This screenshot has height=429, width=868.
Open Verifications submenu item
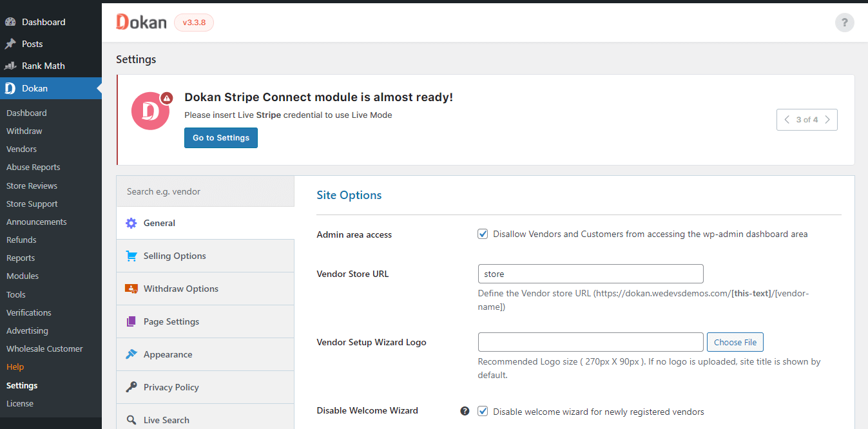click(29, 312)
